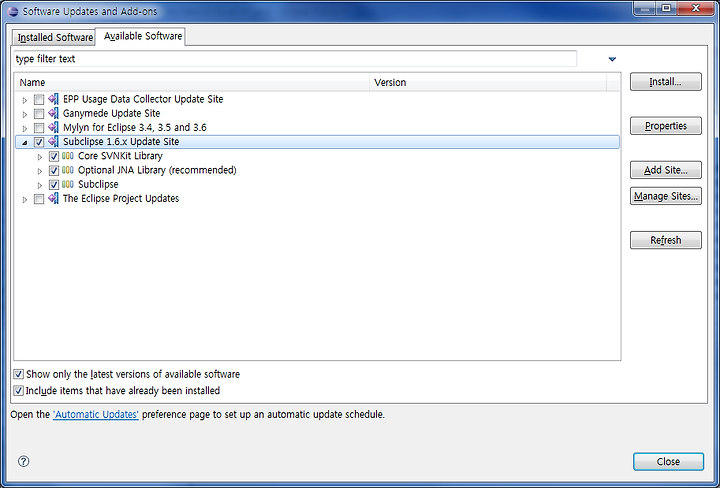720x488 pixels.
Task: Maximize the Software Updates window
Action: tap(666, 8)
